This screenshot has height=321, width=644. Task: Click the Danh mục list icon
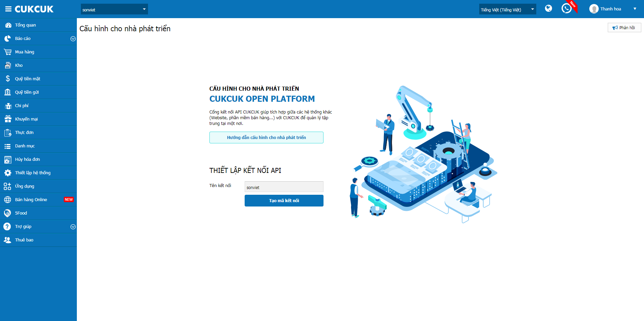[8, 146]
